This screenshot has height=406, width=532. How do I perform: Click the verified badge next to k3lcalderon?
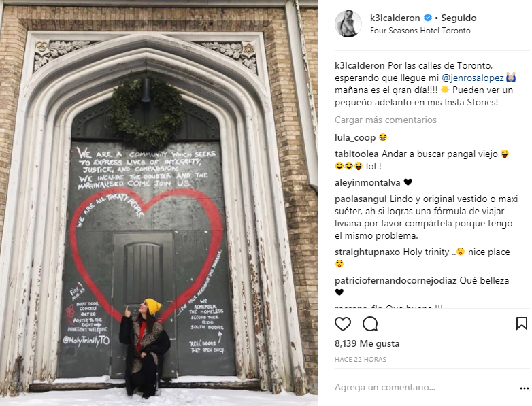click(x=428, y=18)
